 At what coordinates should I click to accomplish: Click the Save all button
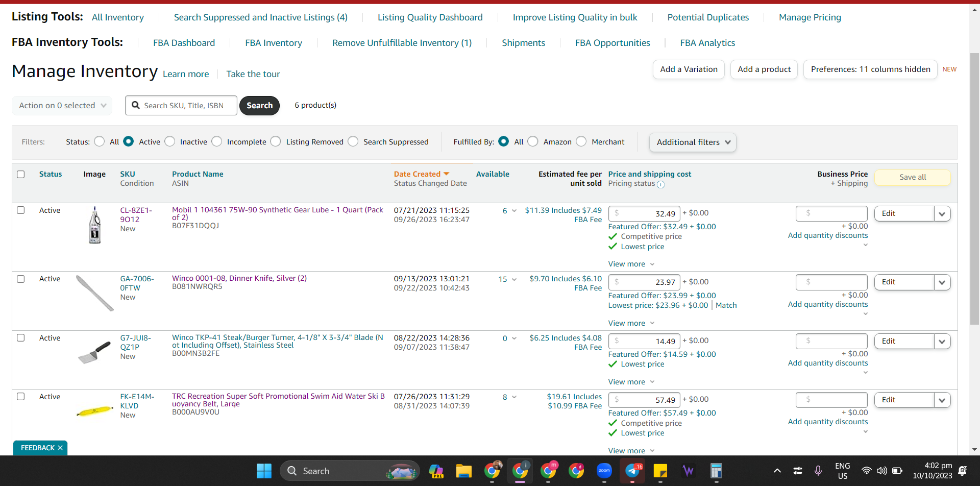913,177
